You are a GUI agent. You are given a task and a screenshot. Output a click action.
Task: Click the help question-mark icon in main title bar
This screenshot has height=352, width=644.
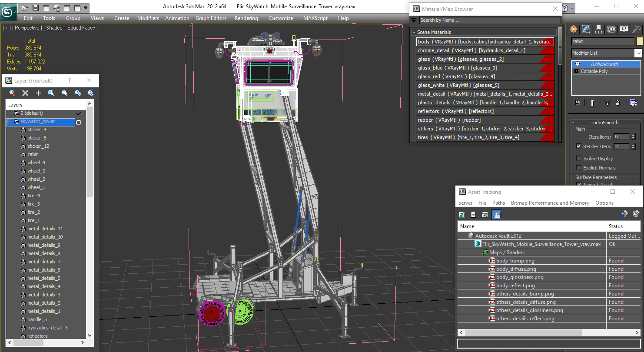pyautogui.click(x=564, y=8)
